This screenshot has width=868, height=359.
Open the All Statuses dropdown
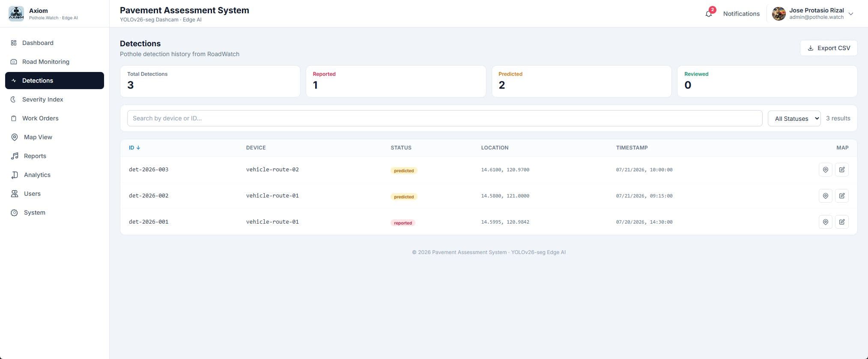pos(794,119)
